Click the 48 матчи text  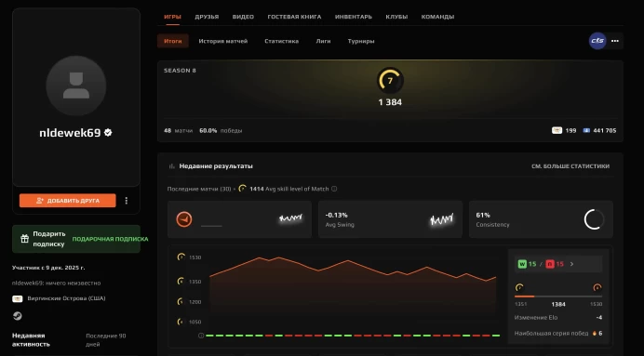[x=179, y=130]
